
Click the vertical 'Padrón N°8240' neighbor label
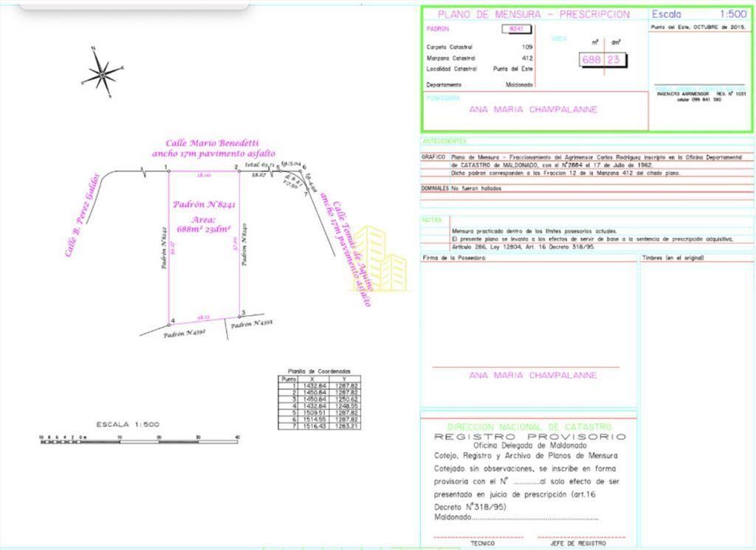pyautogui.click(x=244, y=244)
